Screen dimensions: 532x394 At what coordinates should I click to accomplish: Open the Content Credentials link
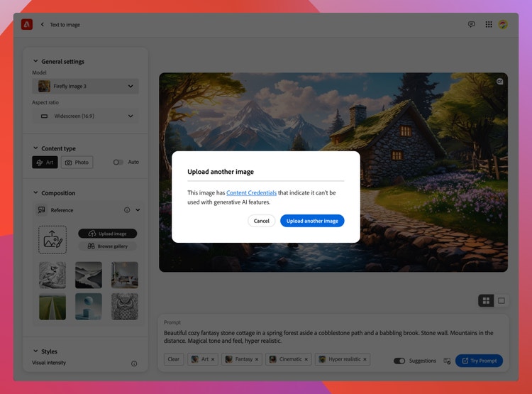pos(251,192)
